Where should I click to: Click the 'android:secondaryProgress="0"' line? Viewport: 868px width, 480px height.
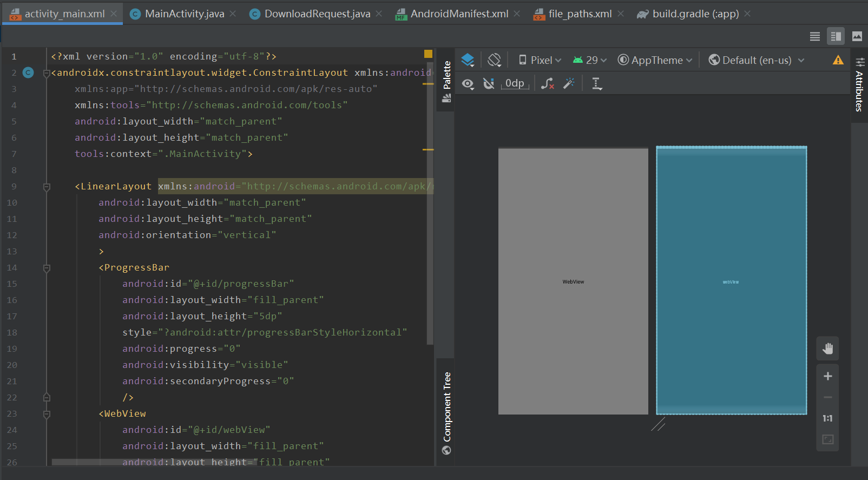pyautogui.click(x=208, y=381)
